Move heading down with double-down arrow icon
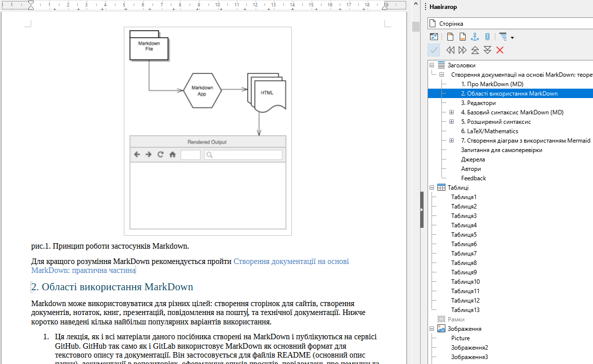The width and height of the screenshot is (593, 364). pos(487,50)
